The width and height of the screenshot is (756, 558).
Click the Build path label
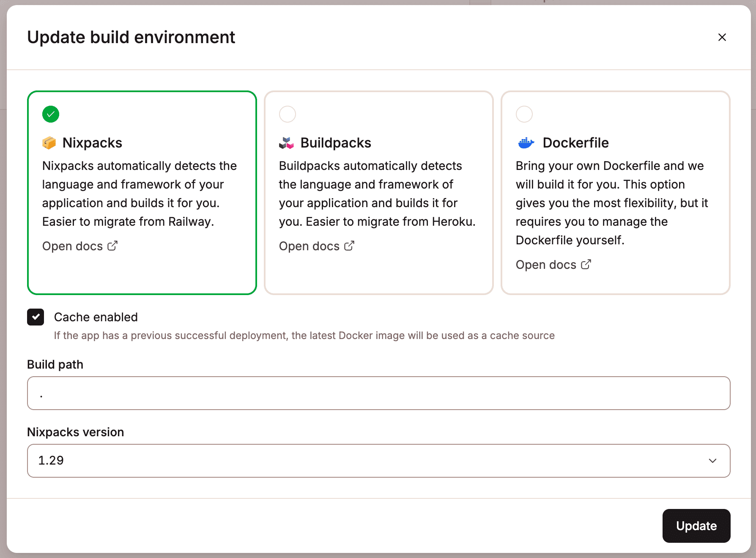tap(55, 364)
